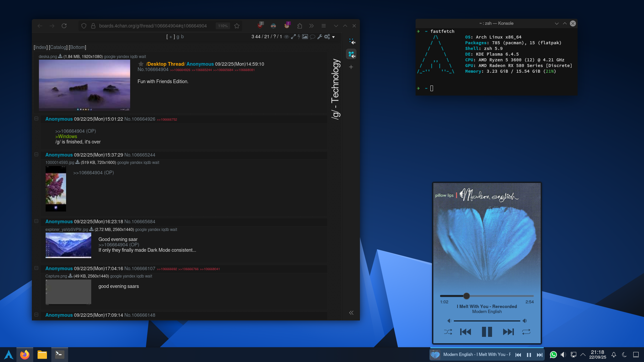
Task: Collapse post No.106666148
Action: coord(36,315)
